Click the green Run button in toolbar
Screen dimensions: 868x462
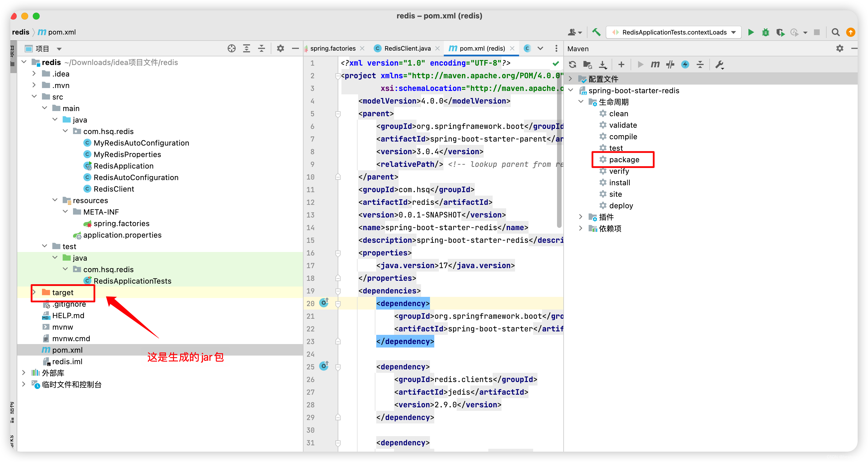click(x=751, y=33)
